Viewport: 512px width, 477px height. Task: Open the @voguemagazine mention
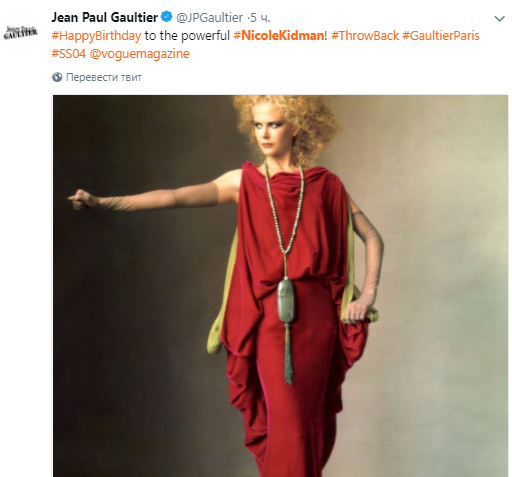tap(140, 54)
